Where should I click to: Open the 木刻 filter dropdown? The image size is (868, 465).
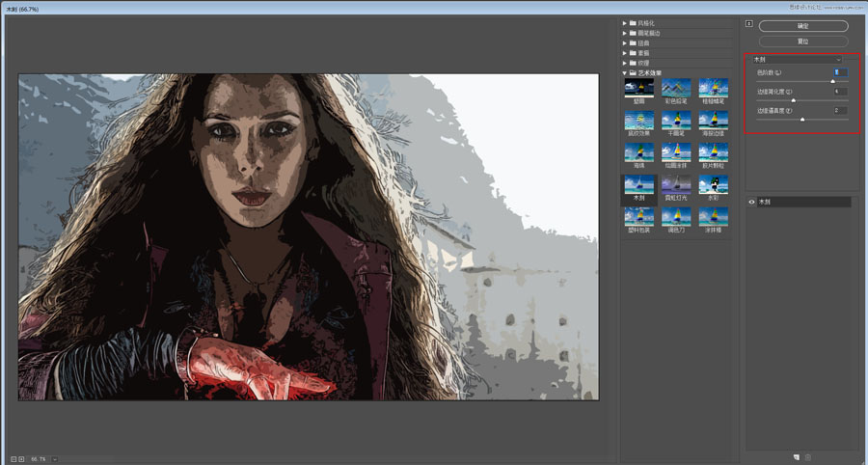point(798,59)
